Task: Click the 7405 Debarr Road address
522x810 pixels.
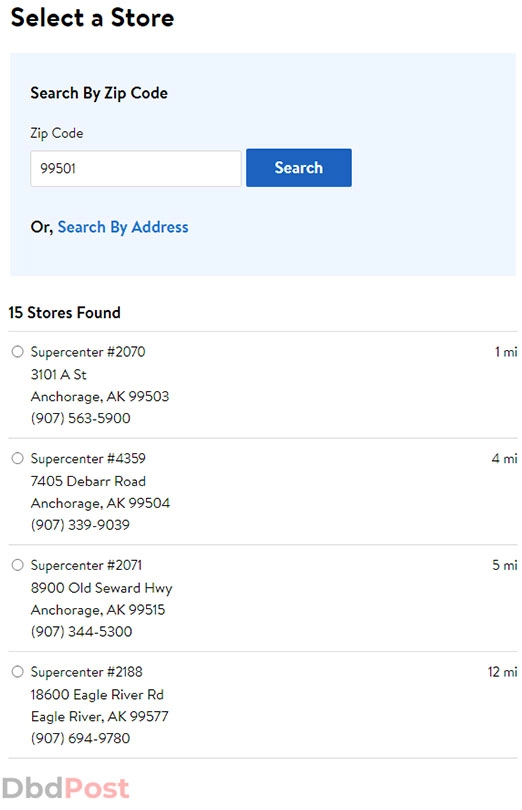Action: pyautogui.click(x=88, y=481)
